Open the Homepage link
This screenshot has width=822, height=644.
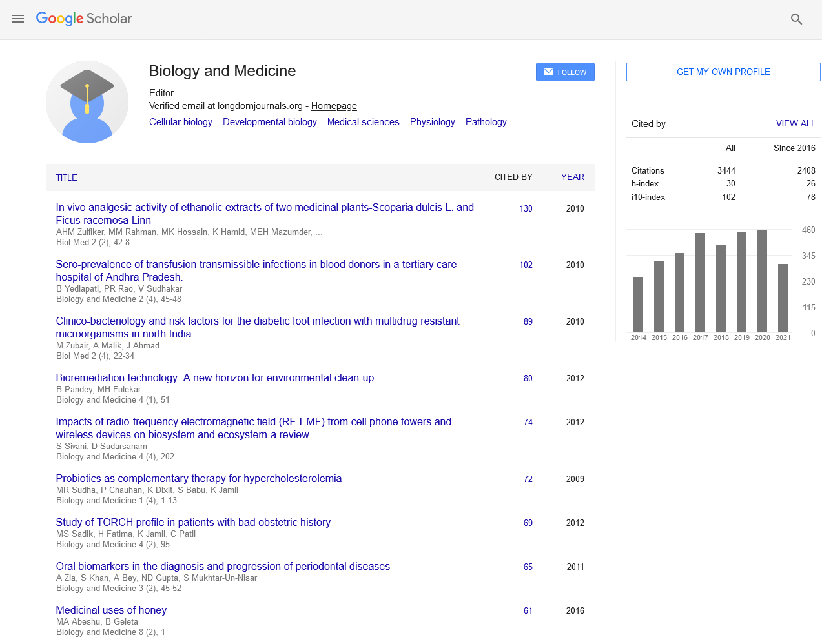click(x=334, y=106)
